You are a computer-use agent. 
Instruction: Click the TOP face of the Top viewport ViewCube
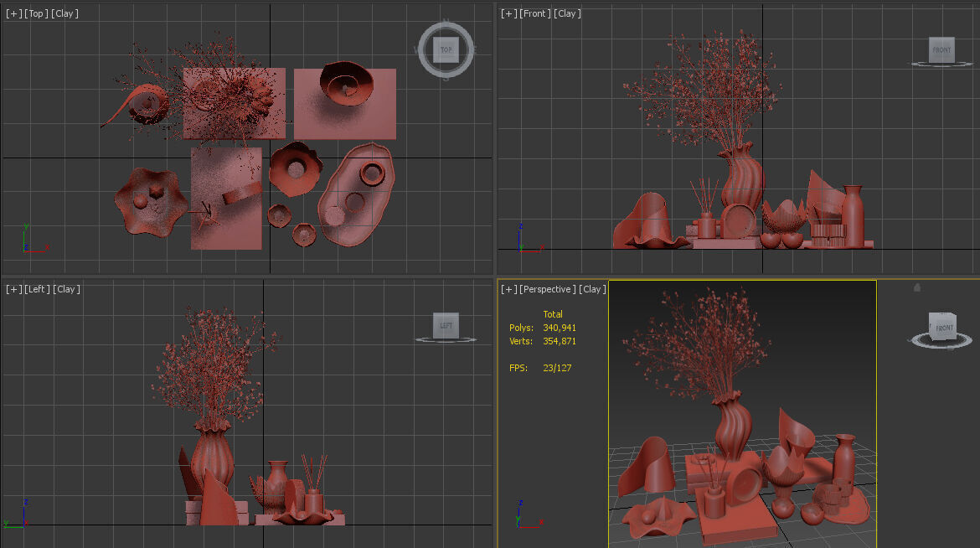click(446, 49)
